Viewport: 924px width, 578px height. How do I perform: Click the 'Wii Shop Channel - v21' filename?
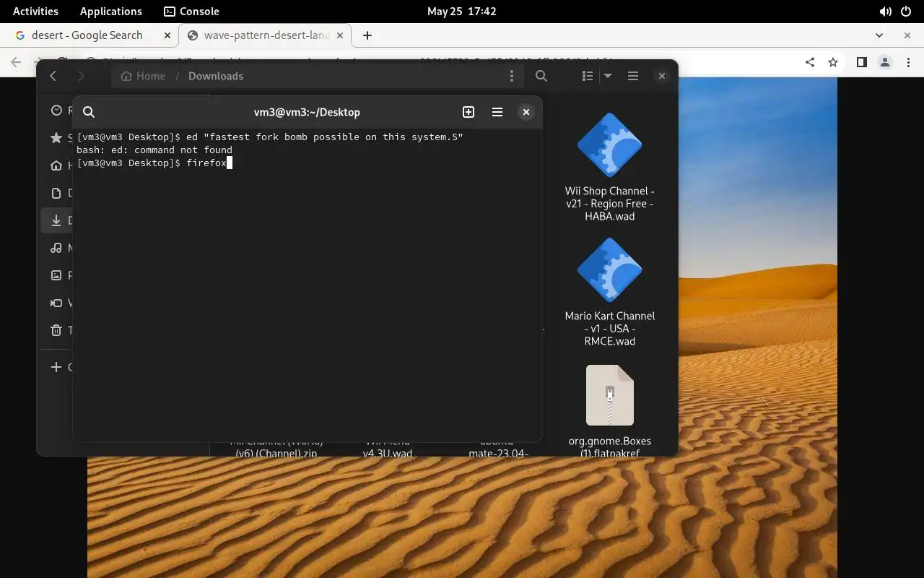pyautogui.click(x=610, y=204)
